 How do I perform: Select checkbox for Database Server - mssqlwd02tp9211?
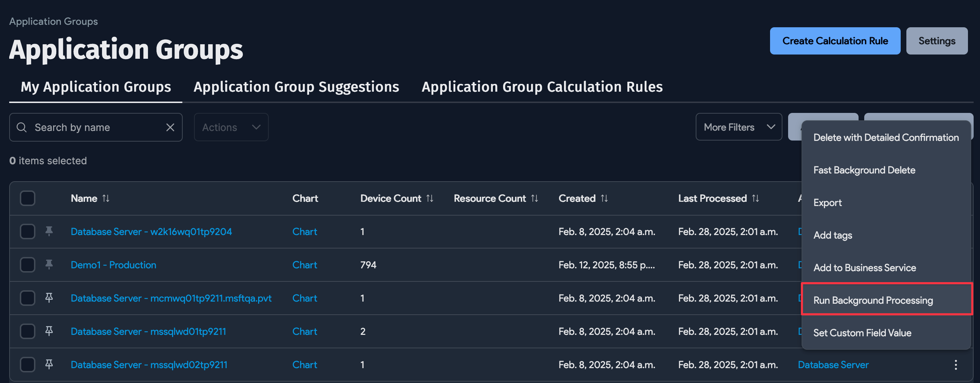click(x=27, y=364)
